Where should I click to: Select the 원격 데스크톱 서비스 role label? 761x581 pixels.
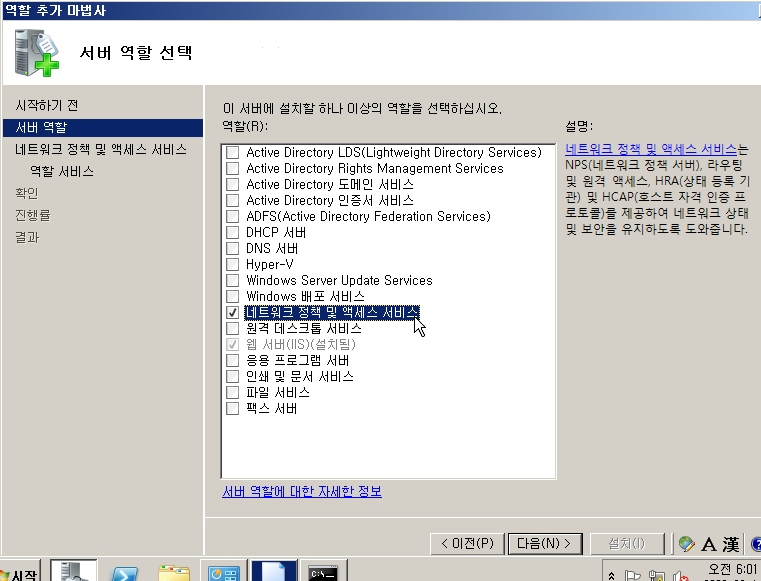coord(304,329)
